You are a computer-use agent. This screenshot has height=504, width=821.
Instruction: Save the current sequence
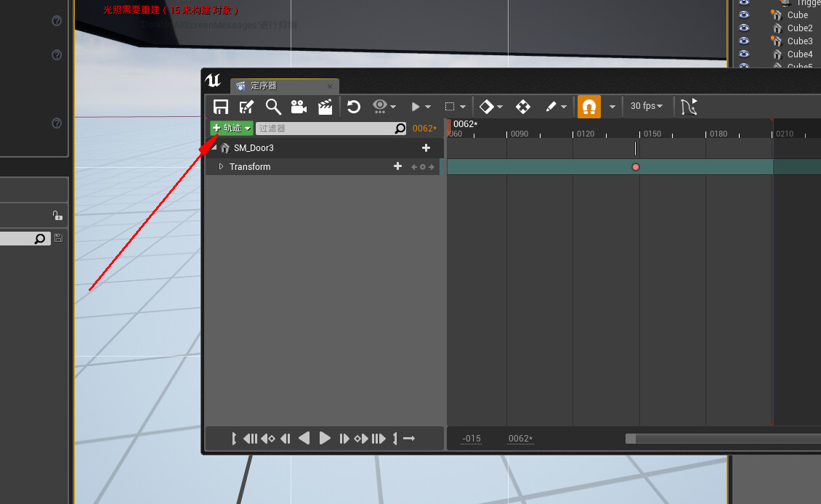point(220,106)
